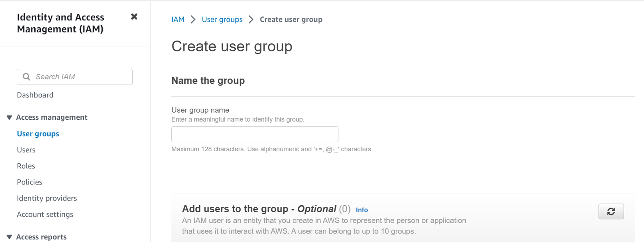Open Identity providers page
This screenshot has width=644, height=242.
(47, 198)
